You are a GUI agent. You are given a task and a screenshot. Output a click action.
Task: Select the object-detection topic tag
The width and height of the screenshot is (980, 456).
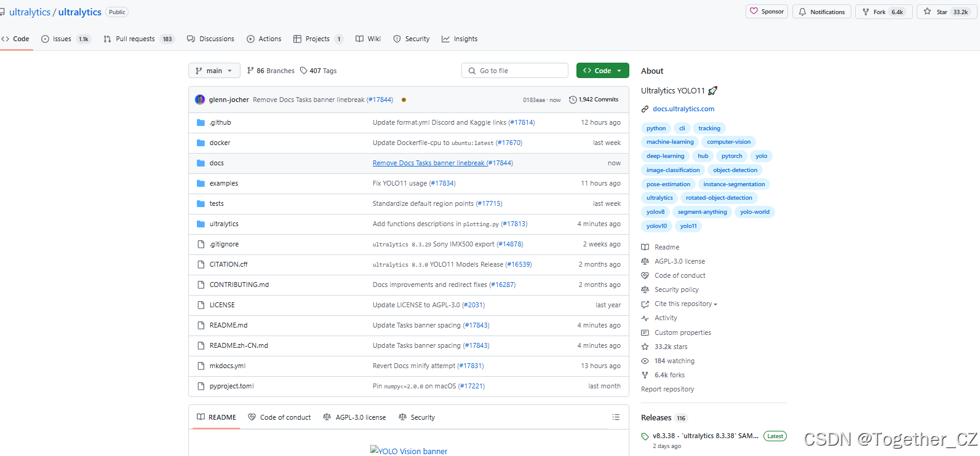(x=735, y=170)
